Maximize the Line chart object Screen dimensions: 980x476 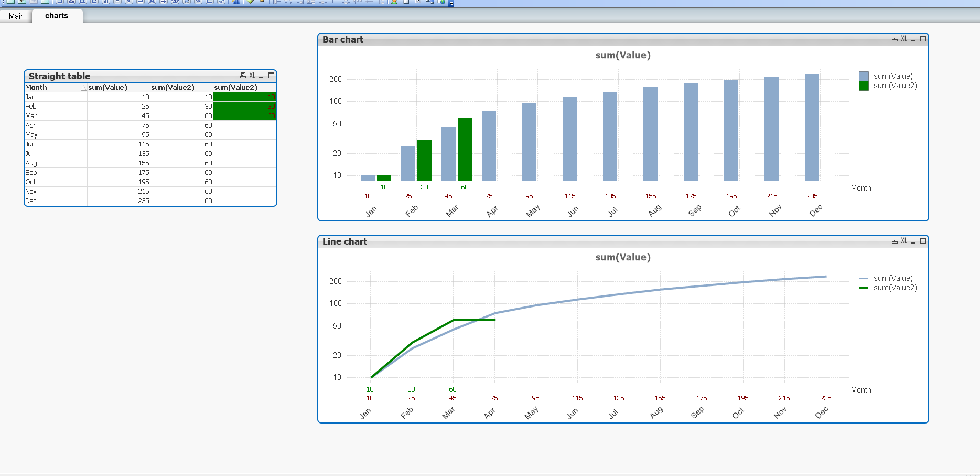click(923, 241)
